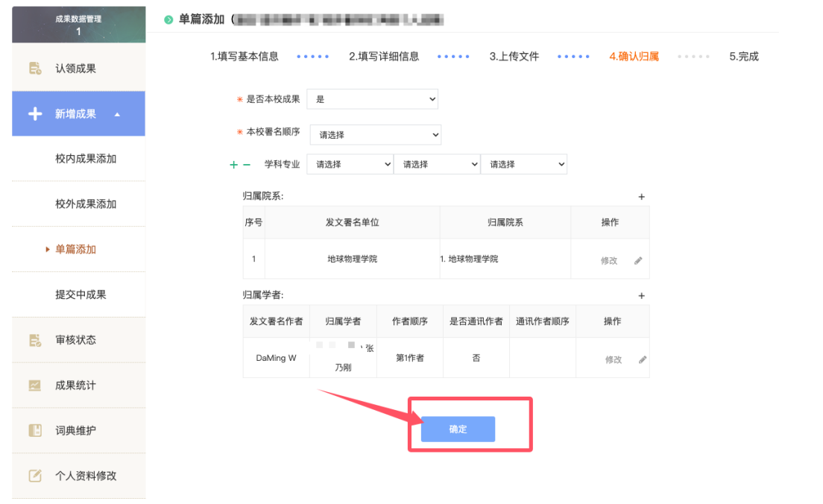Click the plus icon beside 新增成果
Viewport: 823px width, 504px height.
click(x=35, y=113)
